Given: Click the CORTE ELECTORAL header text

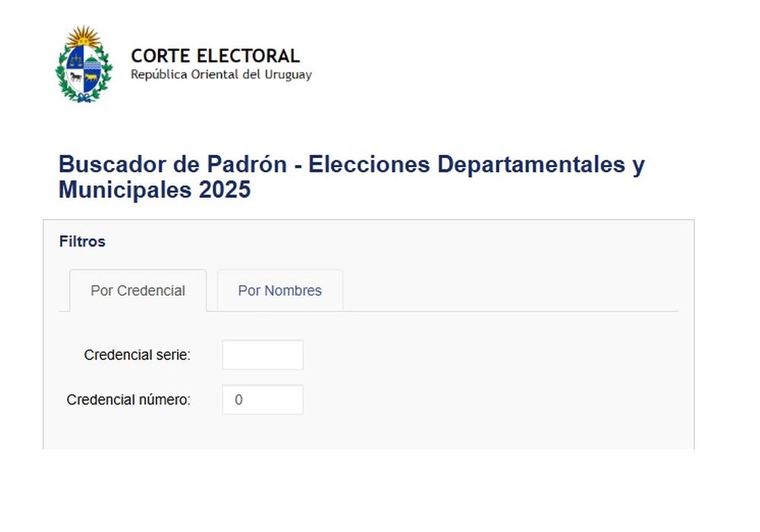Looking at the screenshot, I should [x=215, y=55].
